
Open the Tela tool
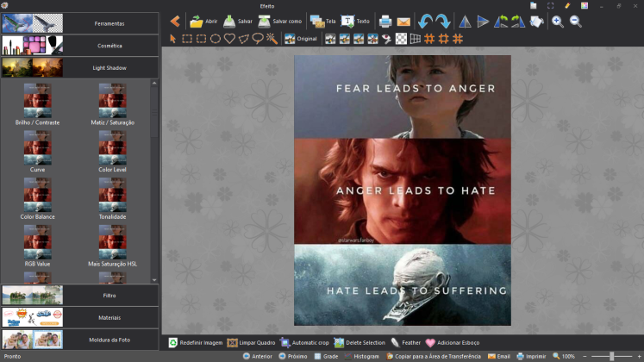coord(322,21)
